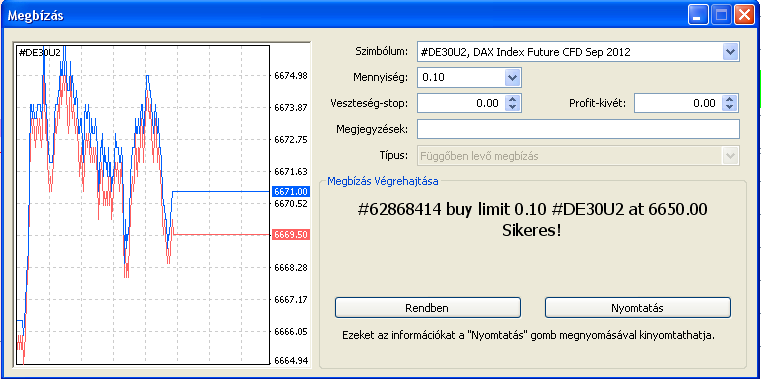This screenshot has height=379, width=761.
Task: Minimize the Megbízás window
Action: pos(698,16)
